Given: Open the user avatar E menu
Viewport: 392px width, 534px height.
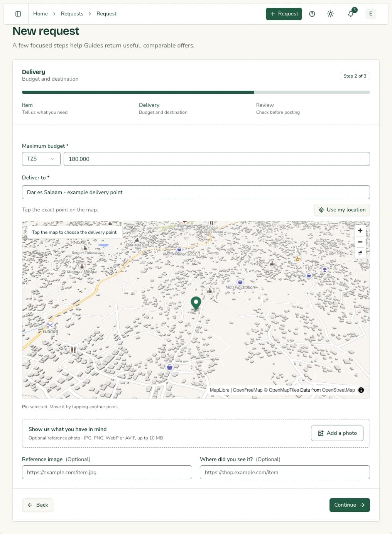Looking at the screenshot, I should [x=371, y=14].
